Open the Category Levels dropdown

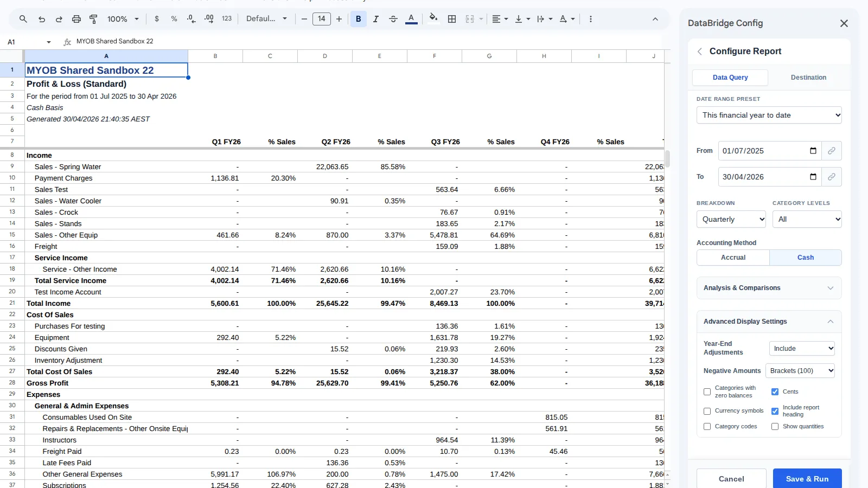point(807,219)
